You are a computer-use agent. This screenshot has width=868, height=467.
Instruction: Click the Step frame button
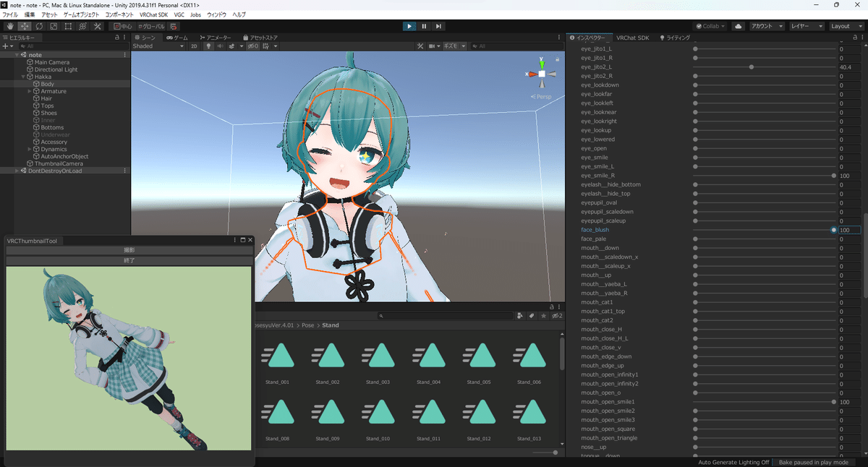click(x=438, y=26)
